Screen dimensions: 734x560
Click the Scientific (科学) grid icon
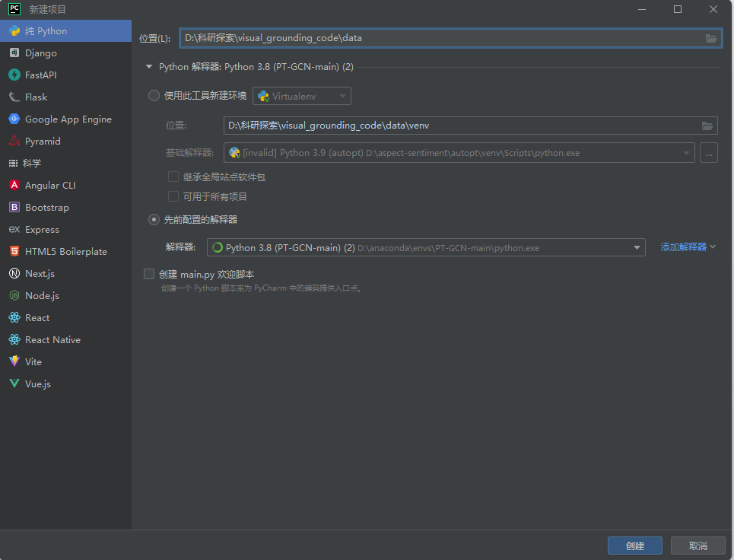[x=13, y=163]
